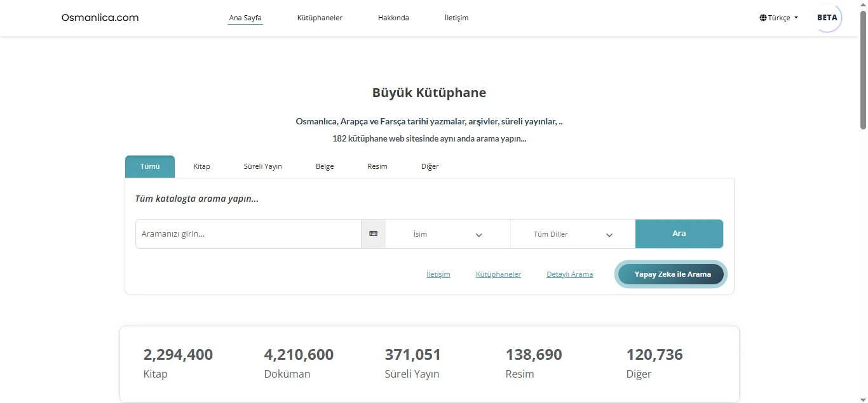Go to Hakkında in the navigation bar

pyautogui.click(x=393, y=18)
